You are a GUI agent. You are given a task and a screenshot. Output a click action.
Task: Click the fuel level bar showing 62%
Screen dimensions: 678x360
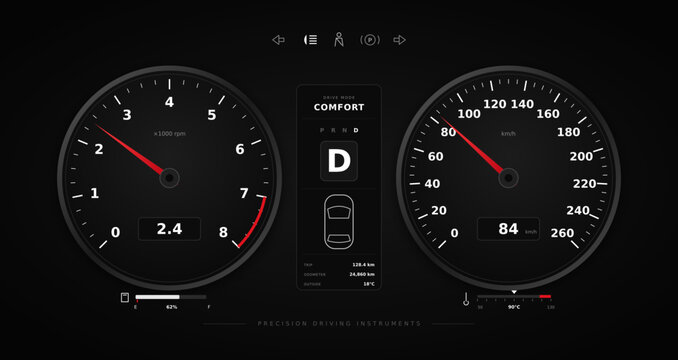(x=171, y=297)
